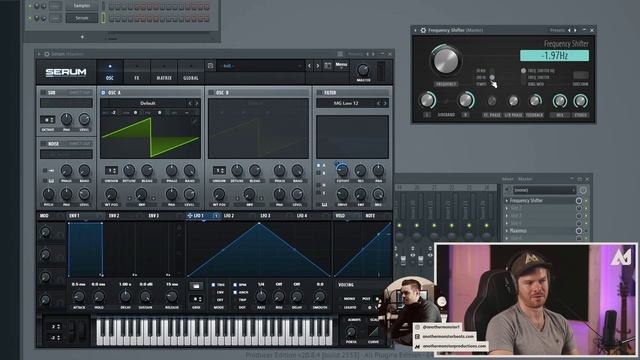The image size is (640, 360).
Task: Open the Serum GLOBAL tab
Action: point(191,72)
